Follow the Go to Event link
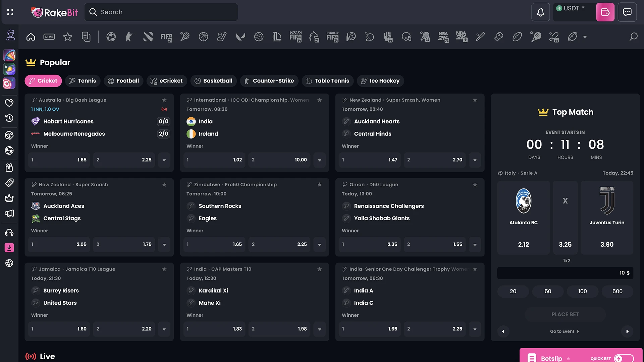This screenshot has height=362, width=644. click(x=565, y=331)
